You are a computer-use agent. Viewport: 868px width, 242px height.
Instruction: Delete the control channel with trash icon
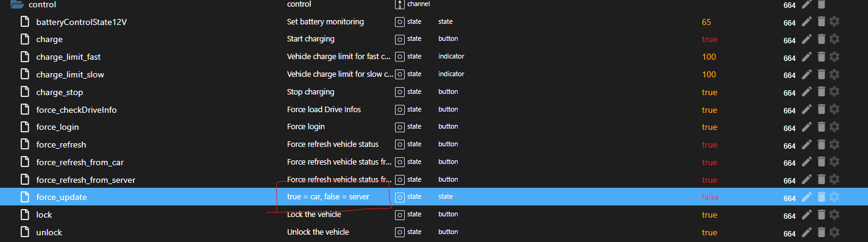(821, 4)
